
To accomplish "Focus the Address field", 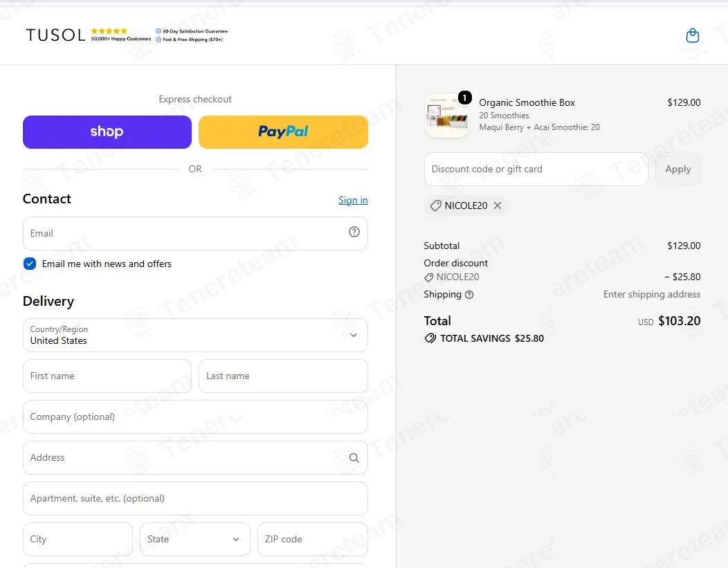I will (195, 457).
